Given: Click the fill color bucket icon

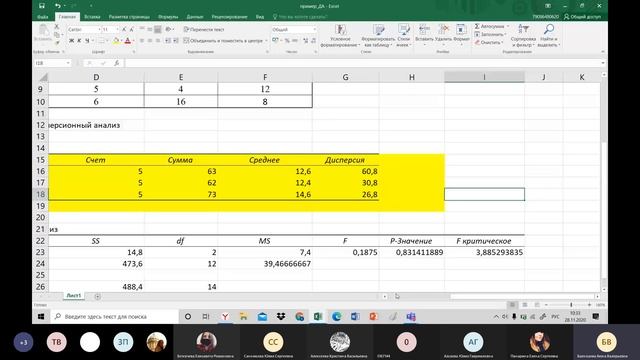Looking at the screenshot, I should tap(116, 40).
